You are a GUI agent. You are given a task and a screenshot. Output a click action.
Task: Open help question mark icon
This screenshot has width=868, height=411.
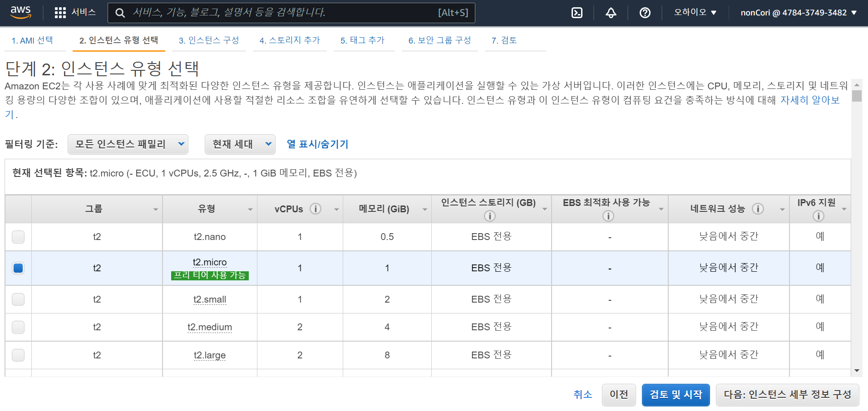pyautogui.click(x=645, y=13)
